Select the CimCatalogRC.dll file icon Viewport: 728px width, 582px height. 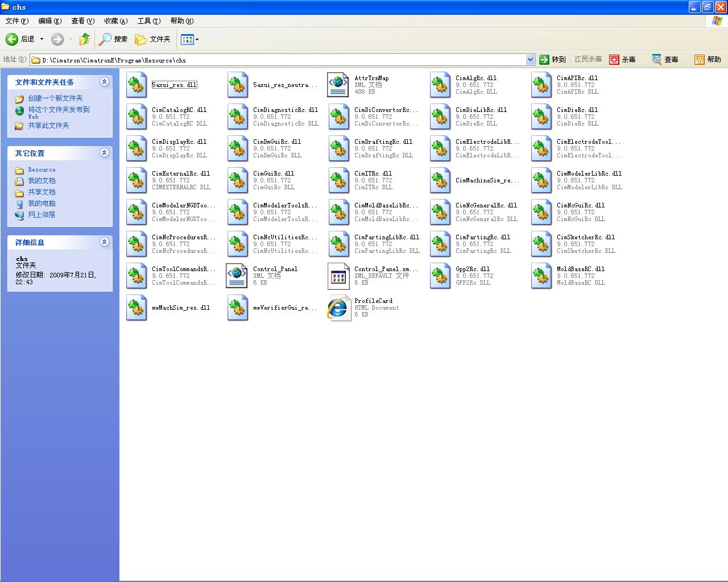136,117
